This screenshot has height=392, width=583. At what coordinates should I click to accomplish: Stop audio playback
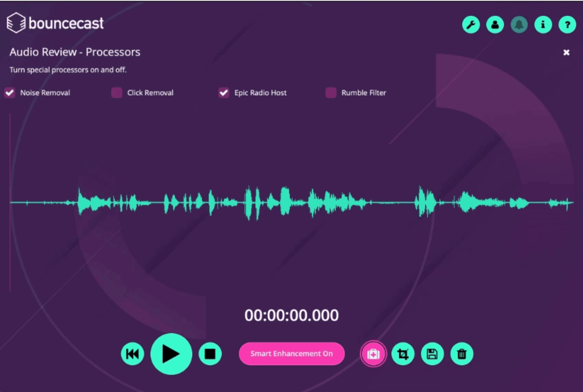click(x=210, y=354)
